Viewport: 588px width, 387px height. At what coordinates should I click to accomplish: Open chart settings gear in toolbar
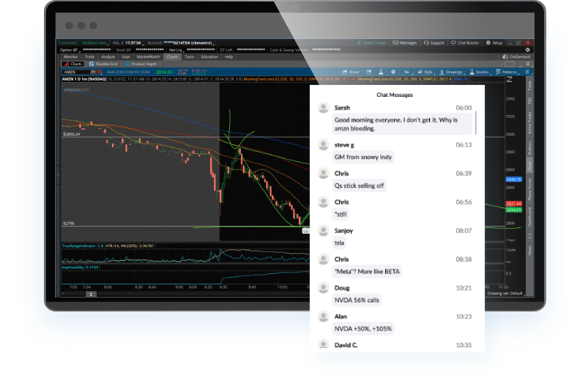(x=393, y=72)
